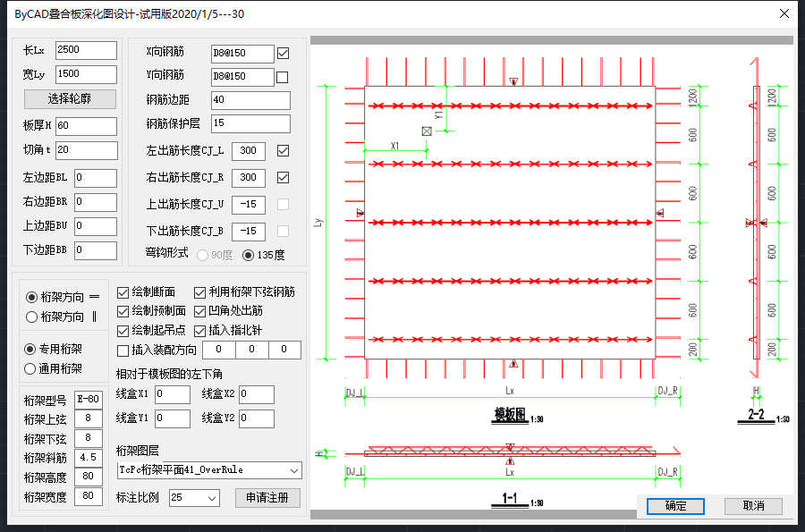This screenshot has width=805, height=532.
Task: Click the 上出筋长度CJ_U value field
Action: click(x=249, y=205)
